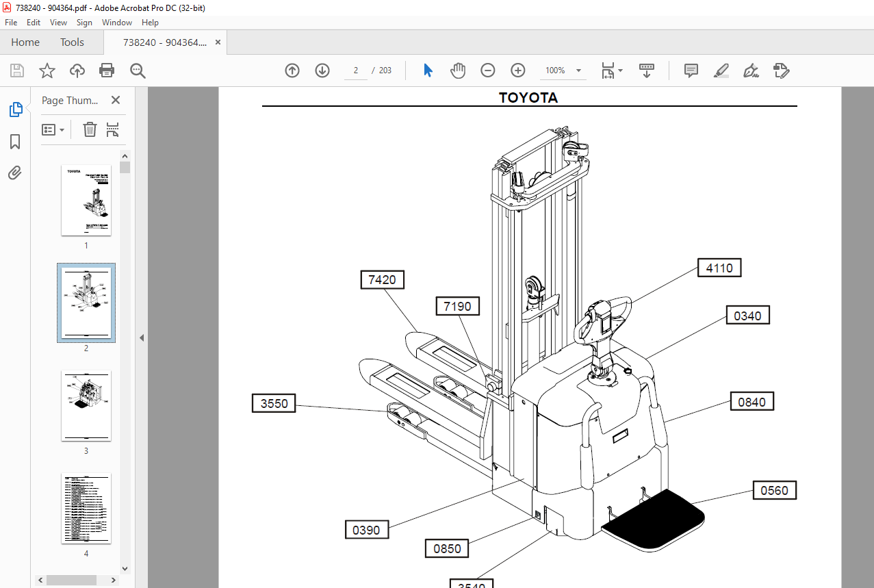Expand the thumbnail options menu dropdown
The width and height of the screenshot is (874, 588).
click(53, 129)
